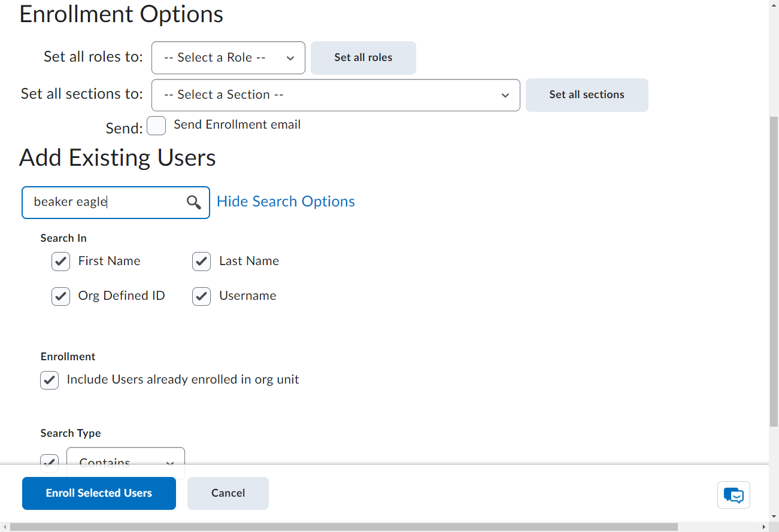The height and width of the screenshot is (532, 779).
Task: Open the chat support icon
Action: coord(733,495)
